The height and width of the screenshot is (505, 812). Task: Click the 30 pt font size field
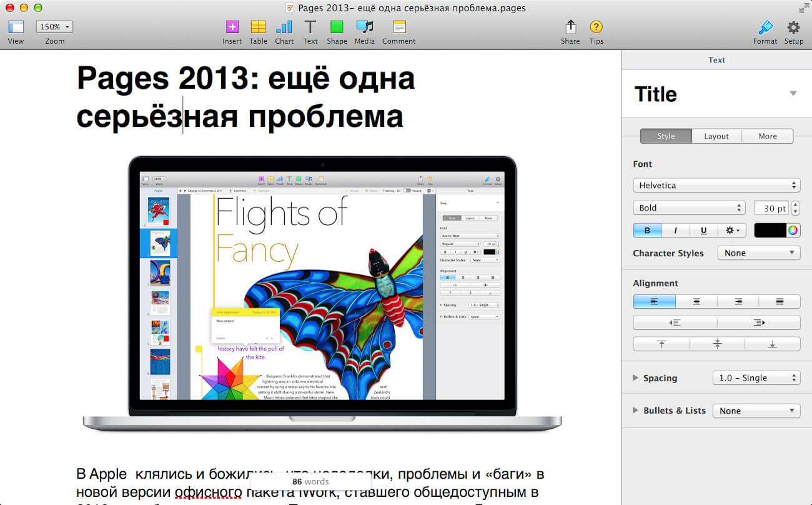point(771,208)
